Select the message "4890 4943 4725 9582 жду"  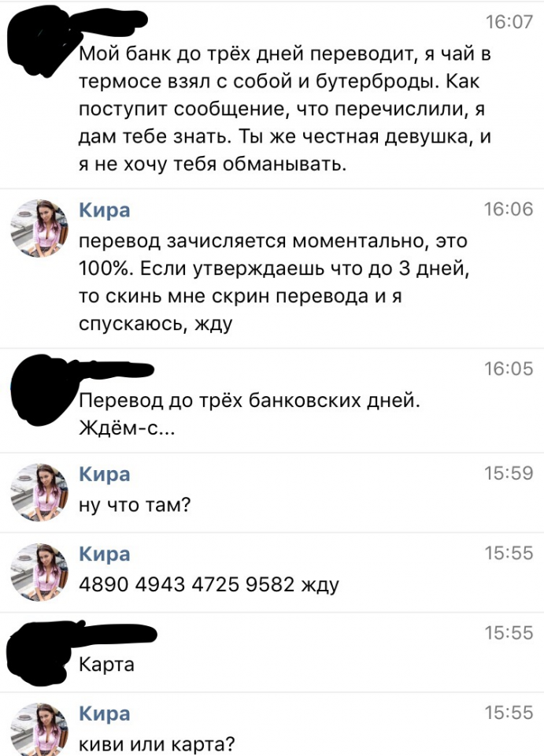point(209,584)
